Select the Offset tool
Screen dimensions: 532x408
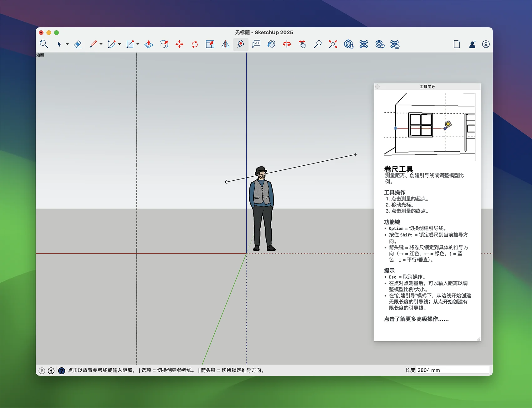(164, 44)
